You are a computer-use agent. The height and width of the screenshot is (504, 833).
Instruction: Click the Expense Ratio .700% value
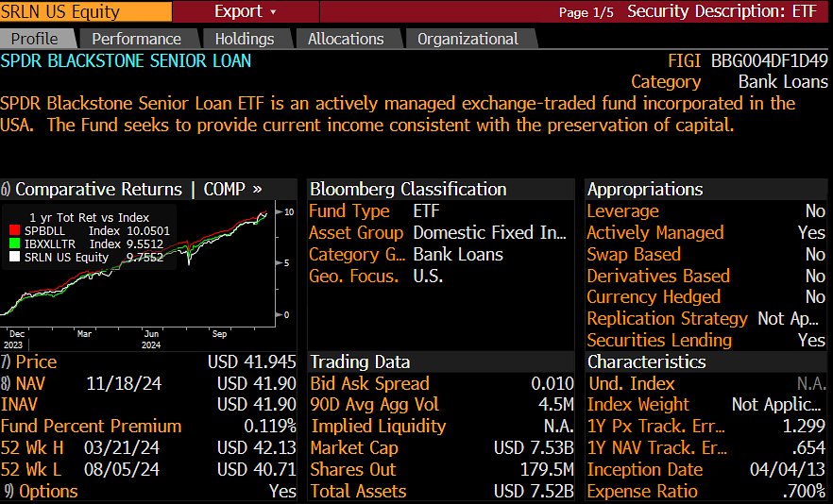click(x=805, y=491)
